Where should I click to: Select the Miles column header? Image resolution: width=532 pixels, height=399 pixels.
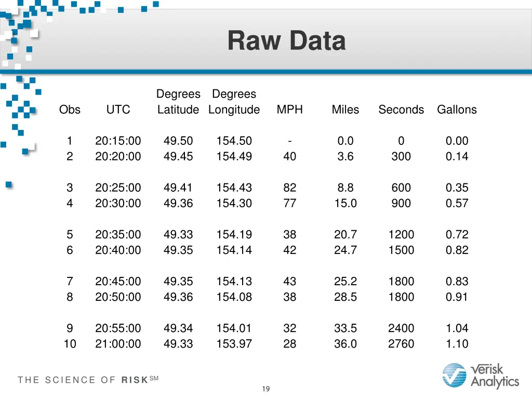345,110
